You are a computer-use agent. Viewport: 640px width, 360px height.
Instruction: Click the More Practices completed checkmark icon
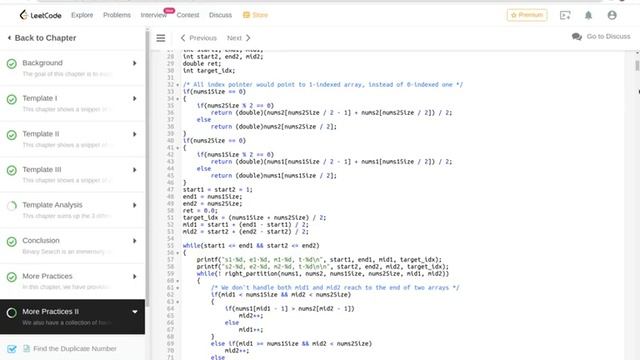12,277
